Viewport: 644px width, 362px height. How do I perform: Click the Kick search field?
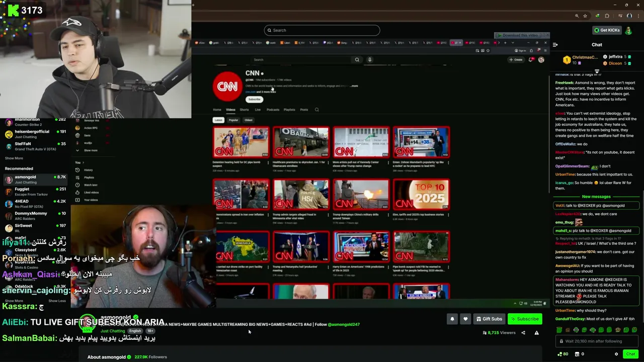coord(322,30)
